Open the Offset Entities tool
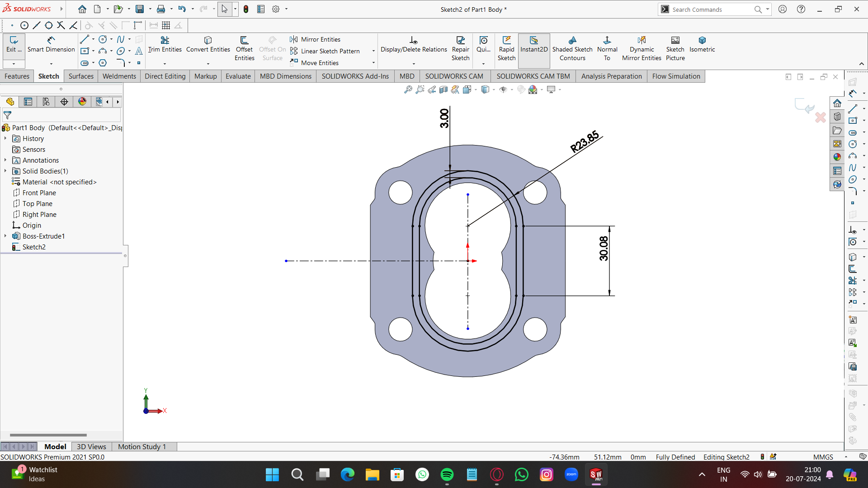Screen dimensions: 868x488 244,48
